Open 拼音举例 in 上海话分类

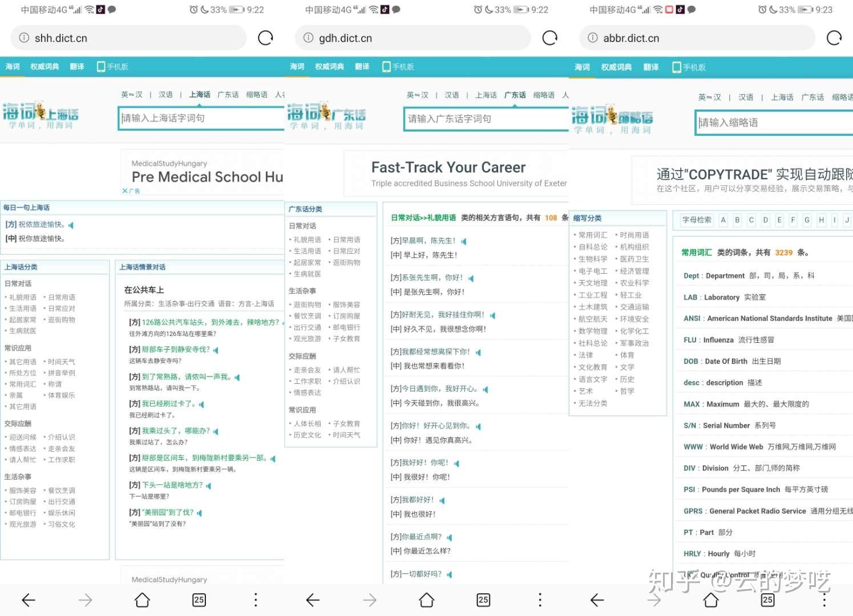coord(61,373)
